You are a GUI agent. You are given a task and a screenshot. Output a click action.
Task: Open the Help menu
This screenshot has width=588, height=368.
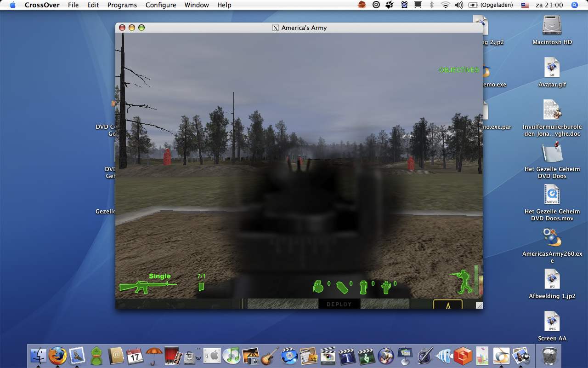click(x=224, y=5)
